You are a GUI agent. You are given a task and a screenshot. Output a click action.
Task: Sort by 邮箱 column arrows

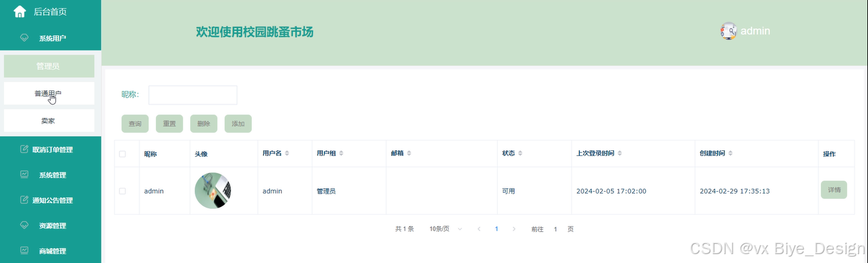pos(409,153)
